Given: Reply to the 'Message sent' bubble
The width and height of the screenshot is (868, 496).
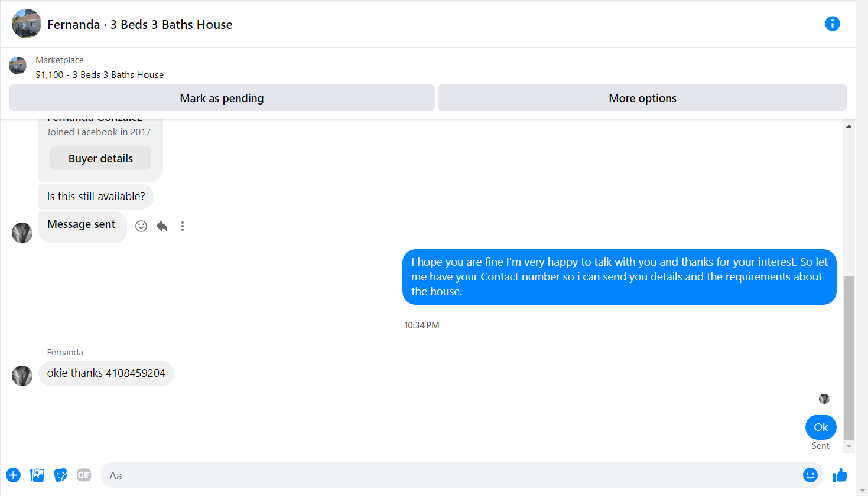Looking at the screenshot, I should click(162, 226).
